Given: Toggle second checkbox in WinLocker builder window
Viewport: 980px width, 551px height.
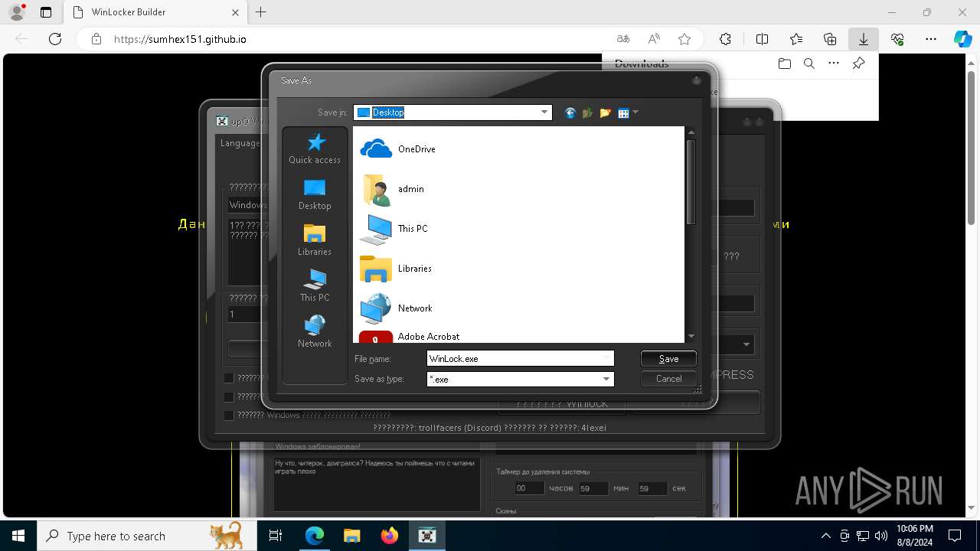Looking at the screenshot, I should click(x=228, y=396).
